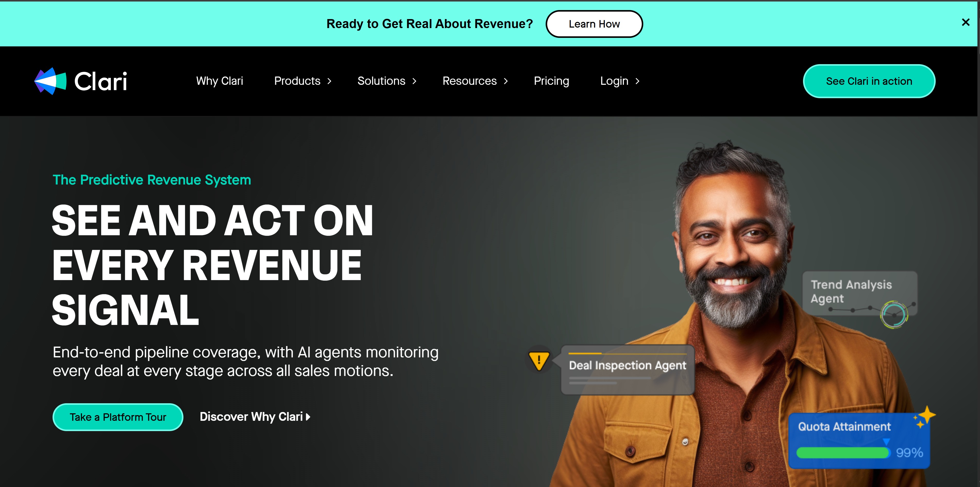Expand the Products menu chevron
This screenshot has width=980, height=487.
[x=330, y=81]
